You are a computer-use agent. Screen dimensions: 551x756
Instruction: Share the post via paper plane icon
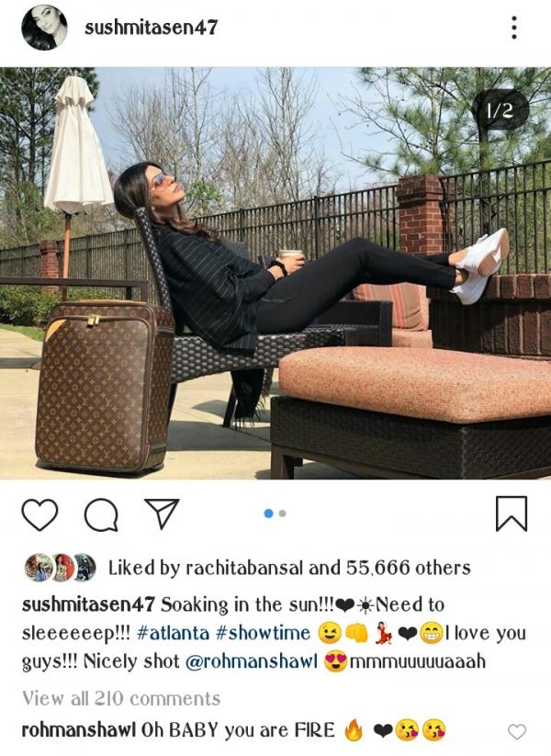pyautogui.click(x=162, y=513)
